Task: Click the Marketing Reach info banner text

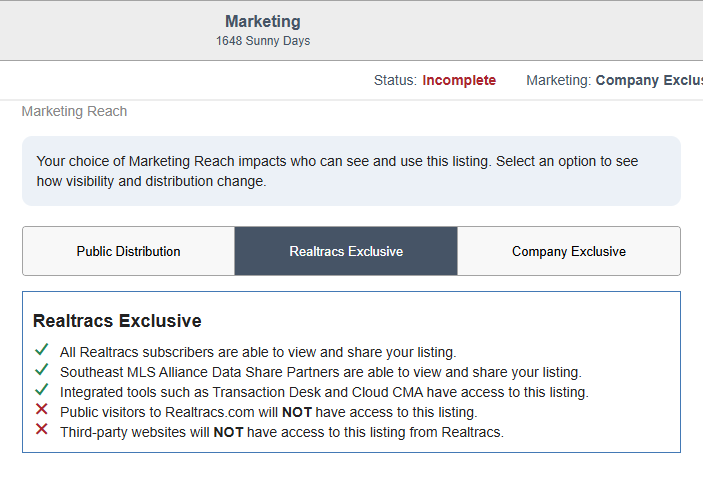Action: (x=337, y=171)
